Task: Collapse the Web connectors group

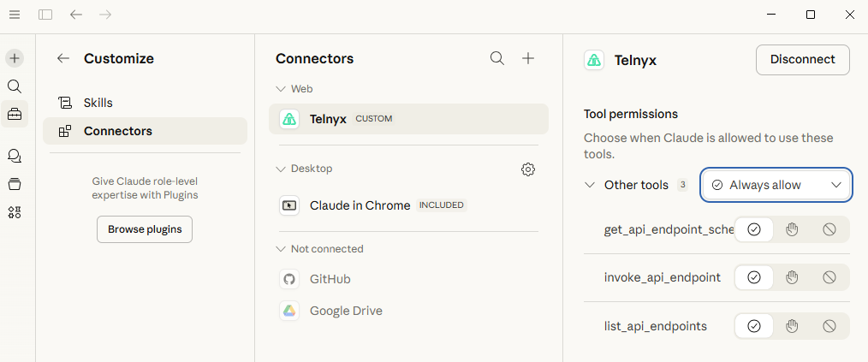Action: click(x=280, y=89)
